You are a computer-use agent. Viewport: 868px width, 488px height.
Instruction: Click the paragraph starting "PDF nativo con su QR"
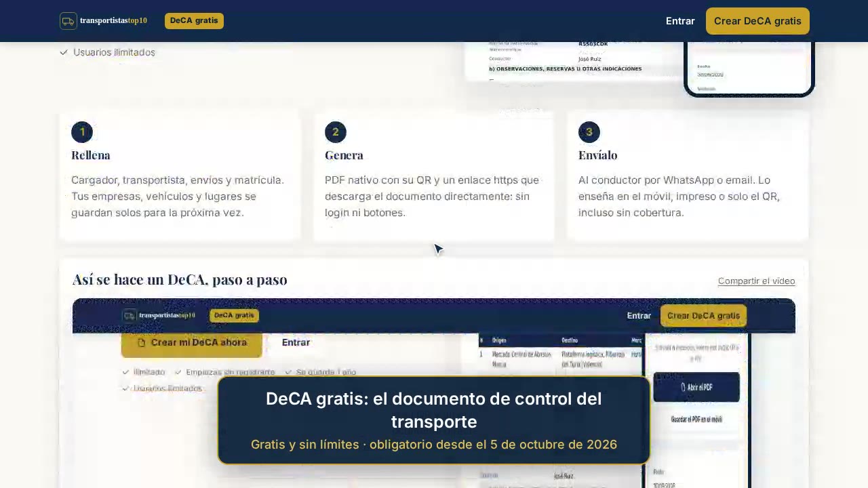click(x=432, y=197)
